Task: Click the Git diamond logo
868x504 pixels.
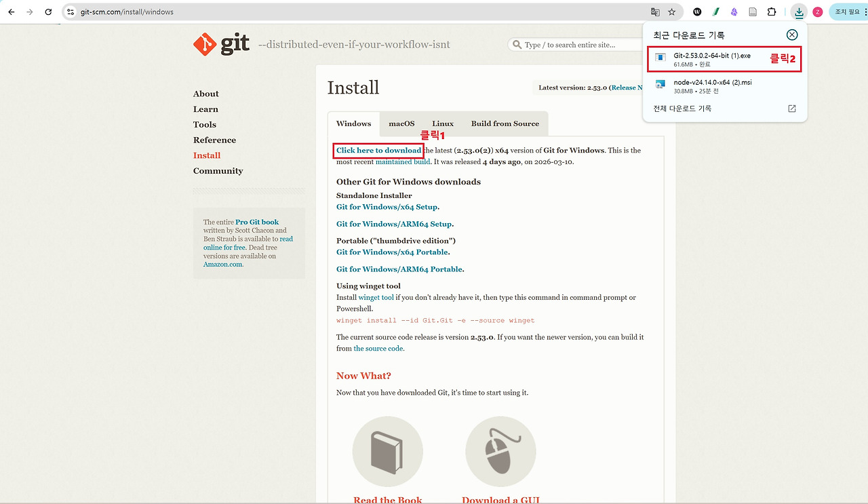Action: coord(204,44)
